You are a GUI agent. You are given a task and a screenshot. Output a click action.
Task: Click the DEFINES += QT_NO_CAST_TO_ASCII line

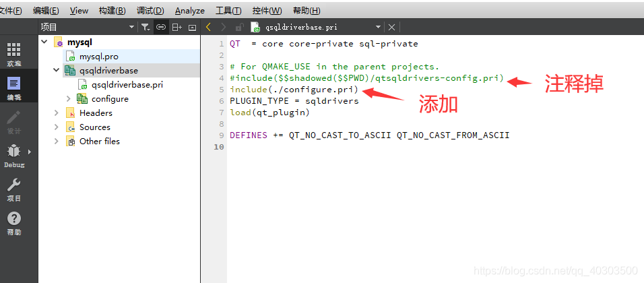tap(369, 135)
